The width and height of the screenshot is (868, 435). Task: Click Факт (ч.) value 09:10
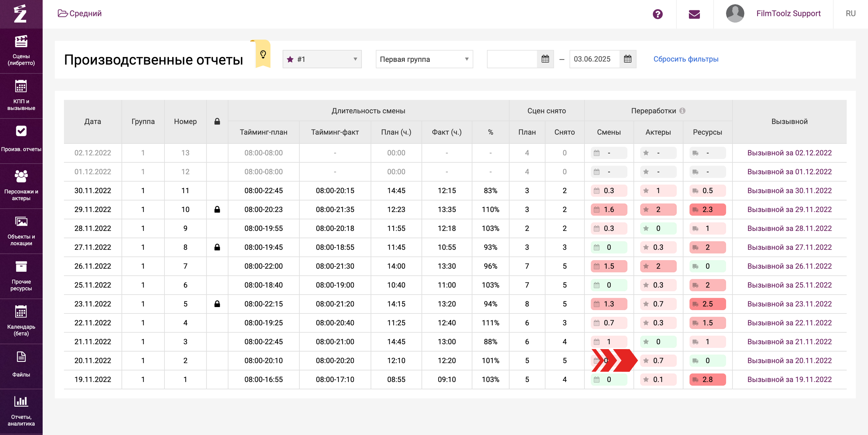446,379
